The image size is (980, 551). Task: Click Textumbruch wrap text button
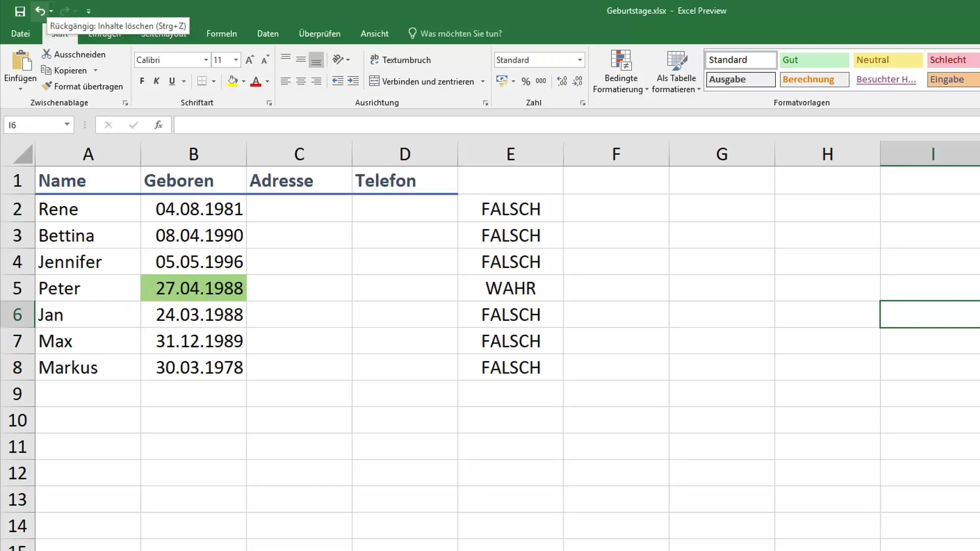click(400, 60)
